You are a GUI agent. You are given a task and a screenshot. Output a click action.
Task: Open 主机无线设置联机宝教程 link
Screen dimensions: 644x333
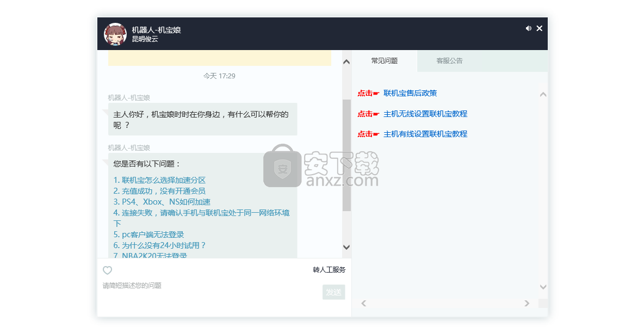click(x=425, y=114)
